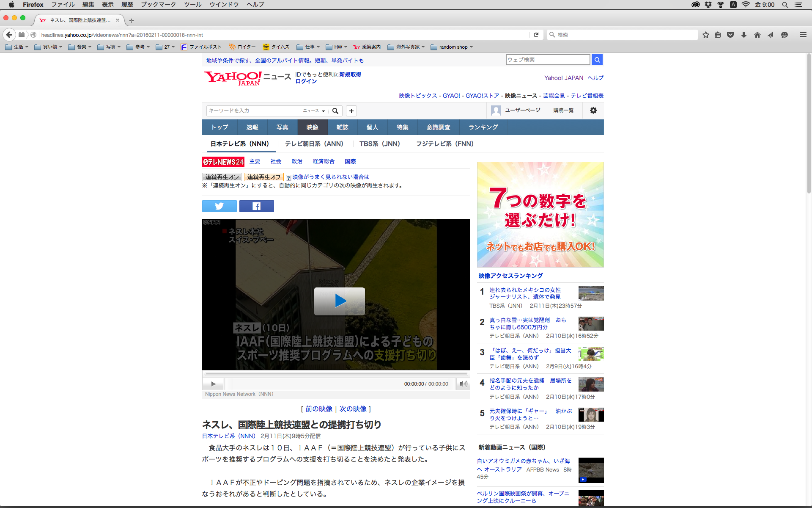Click the video progress seek bar
Screen dimensions: 812x508
(336, 374)
